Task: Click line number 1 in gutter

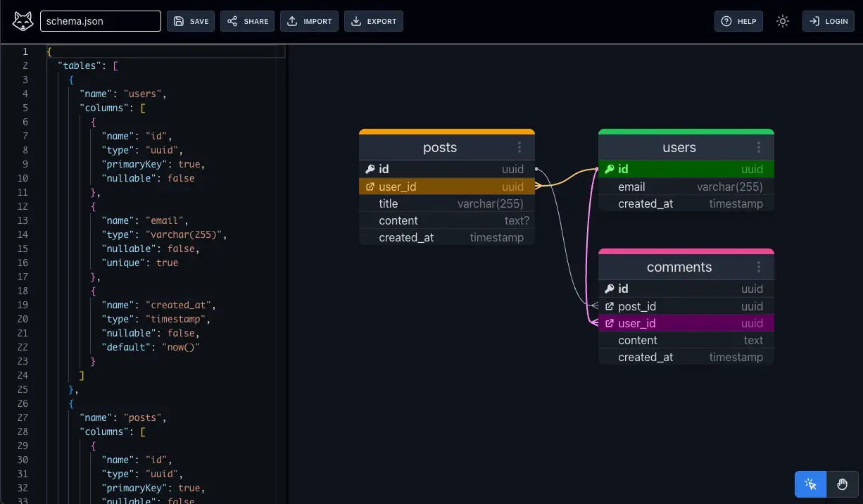Action: (x=25, y=51)
